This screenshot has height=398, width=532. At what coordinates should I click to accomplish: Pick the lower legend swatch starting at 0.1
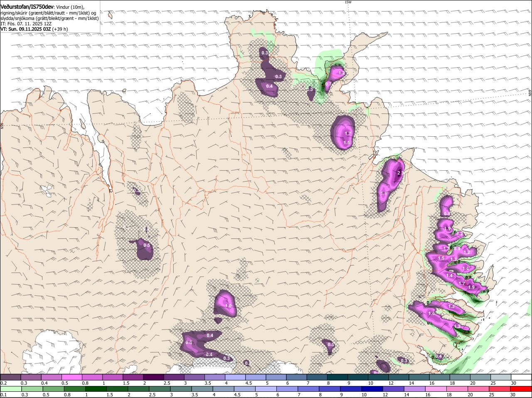pos(11,388)
